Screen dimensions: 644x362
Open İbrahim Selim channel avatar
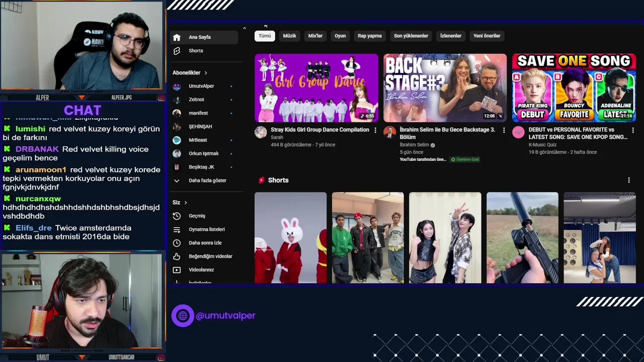(389, 132)
